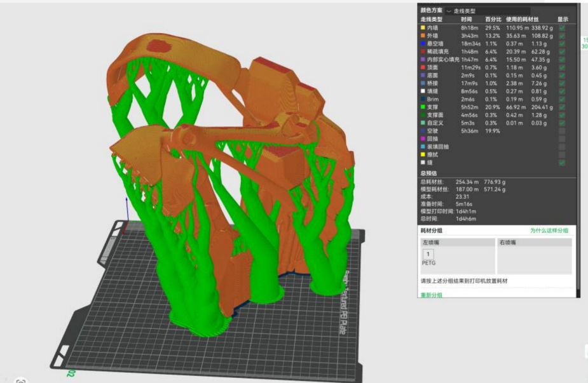This screenshot has height=383, width=588.
Task: Click the 重新分组 link
Action: pos(431,295)
